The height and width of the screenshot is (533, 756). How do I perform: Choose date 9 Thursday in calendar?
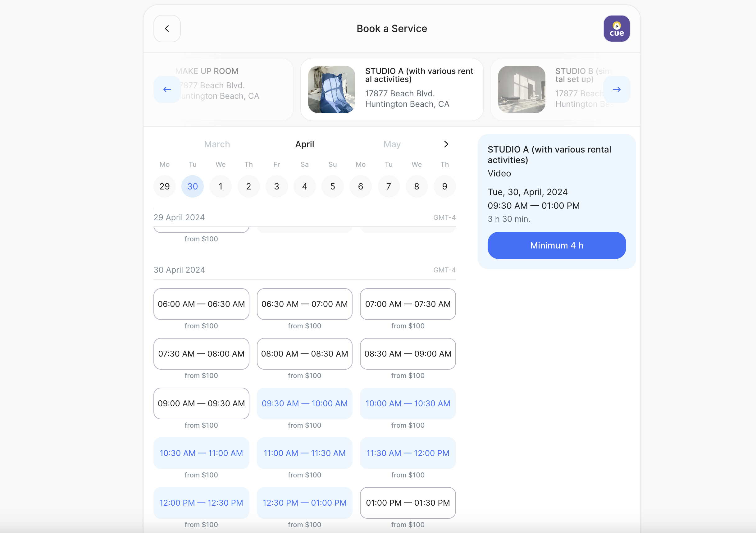pyautogui.click(x=444, y=186)
